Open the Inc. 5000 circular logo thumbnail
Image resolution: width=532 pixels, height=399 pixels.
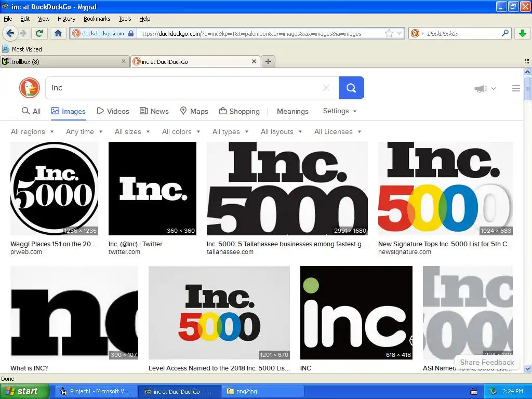pyautogui.click(x=54, y=188)
